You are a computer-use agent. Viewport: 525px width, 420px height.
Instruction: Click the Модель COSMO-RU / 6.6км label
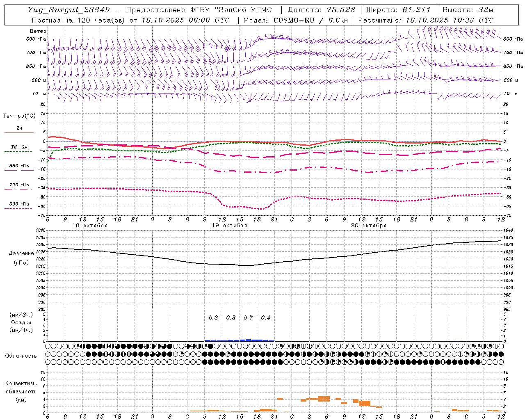[295, 20]
